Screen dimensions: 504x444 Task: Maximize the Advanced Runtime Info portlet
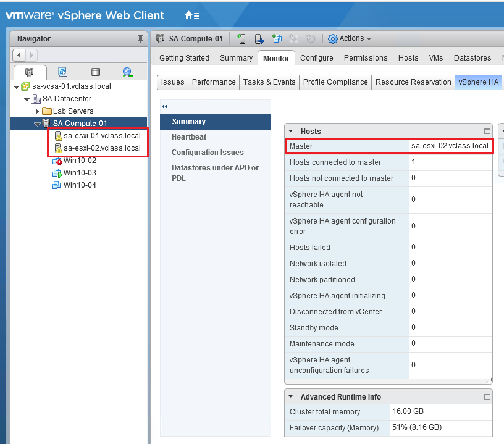(487, 397)
